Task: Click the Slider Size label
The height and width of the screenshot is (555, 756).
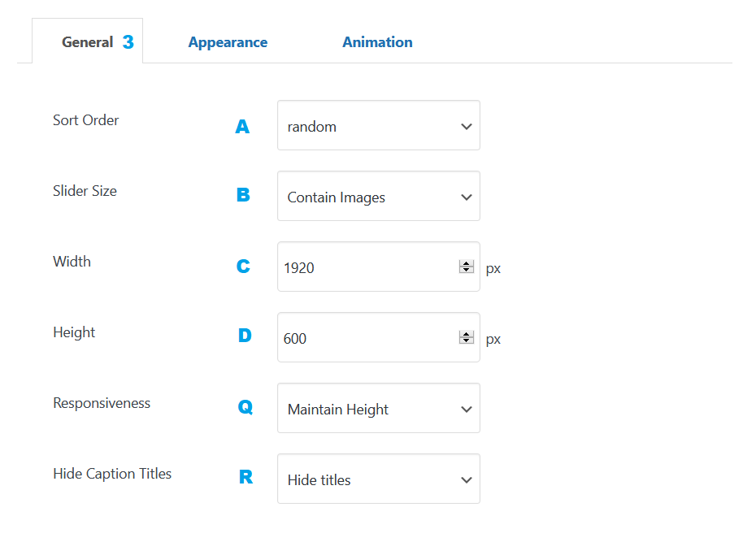Action: [x=85, y=191]
